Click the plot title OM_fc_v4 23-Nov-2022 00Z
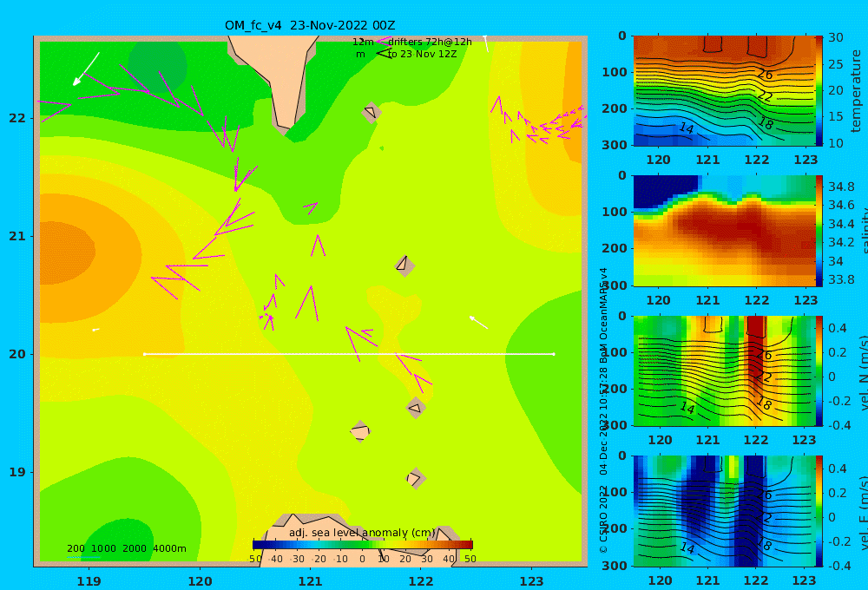 coord(310,25)
